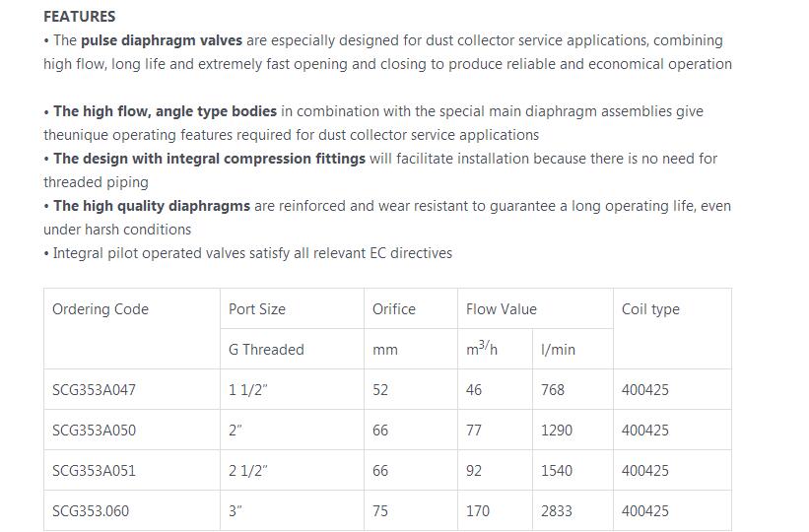
Task: Click the 'l/min' unit subheader
Action: 558,350
